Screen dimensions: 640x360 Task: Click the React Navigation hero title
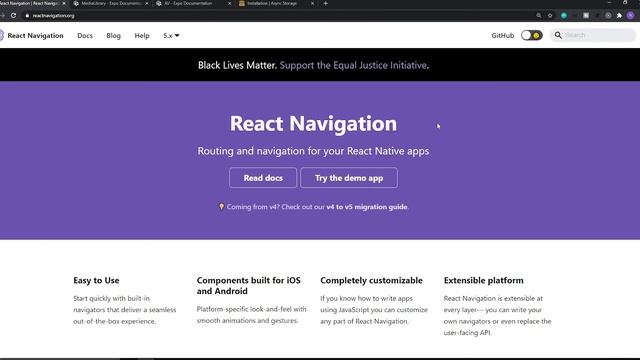point(313,124)
